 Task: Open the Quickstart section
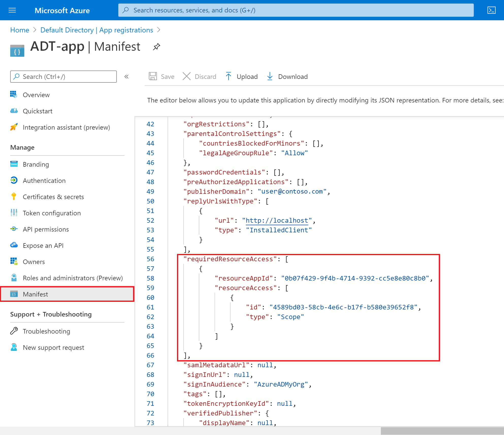click(38, 111)
